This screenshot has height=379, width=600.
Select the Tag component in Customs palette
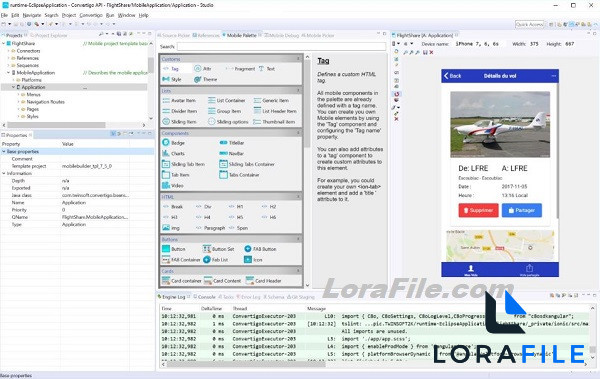[171, 69]
